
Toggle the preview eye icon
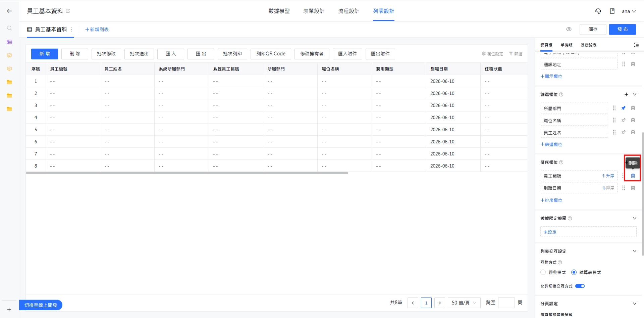569,29
